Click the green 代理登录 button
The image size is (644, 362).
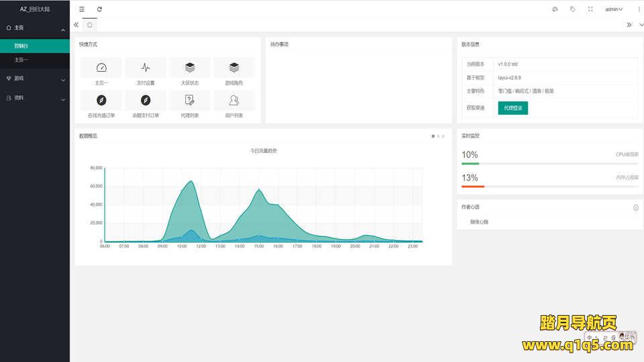(513, 108)
